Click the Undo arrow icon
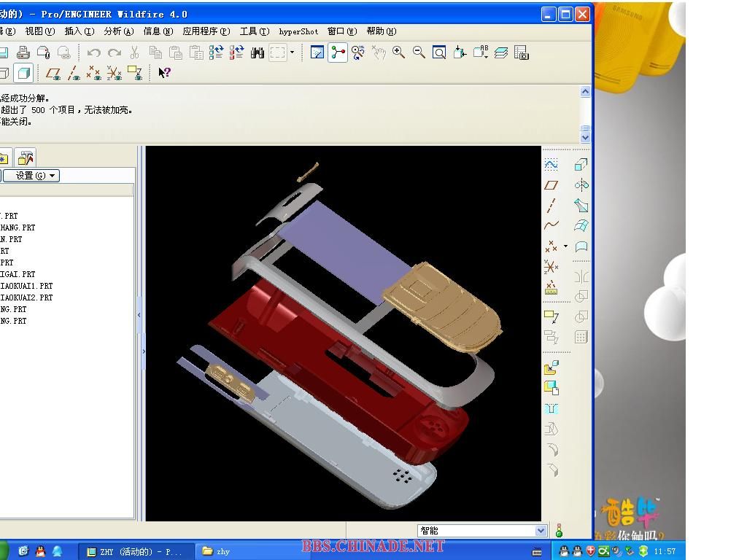 93,52
